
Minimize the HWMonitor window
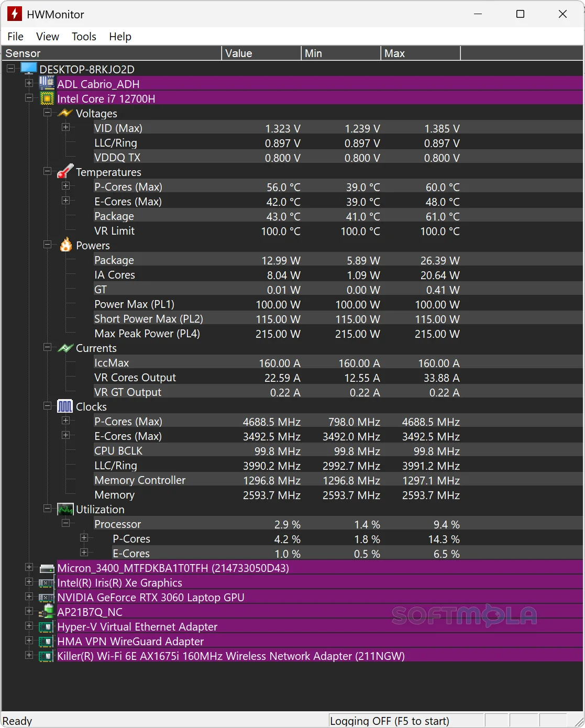tap(478, 14)
